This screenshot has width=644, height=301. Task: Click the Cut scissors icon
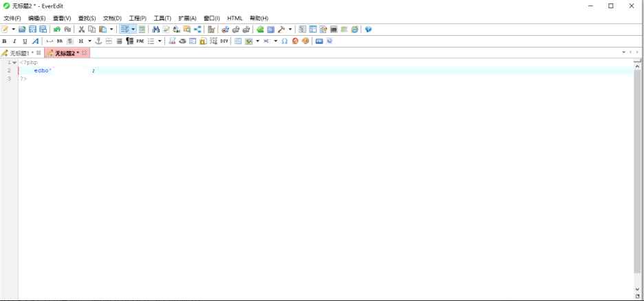click(81, 30)
